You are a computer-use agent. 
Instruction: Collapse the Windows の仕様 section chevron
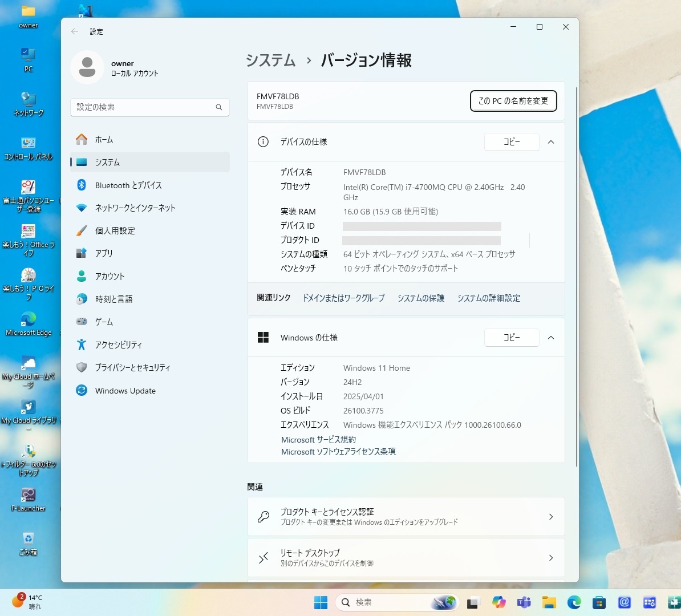pyautogui.click(x=551, y=338)
